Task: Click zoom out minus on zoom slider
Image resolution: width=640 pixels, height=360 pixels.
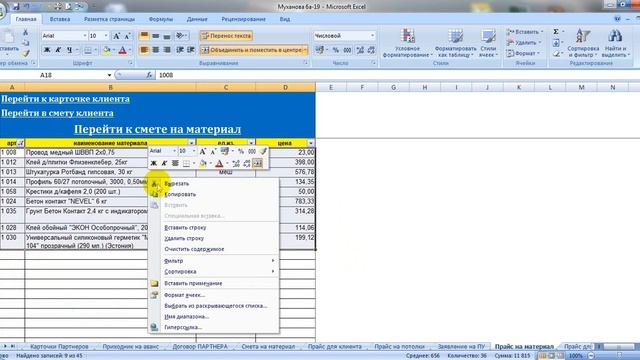Action: point(591,356)
